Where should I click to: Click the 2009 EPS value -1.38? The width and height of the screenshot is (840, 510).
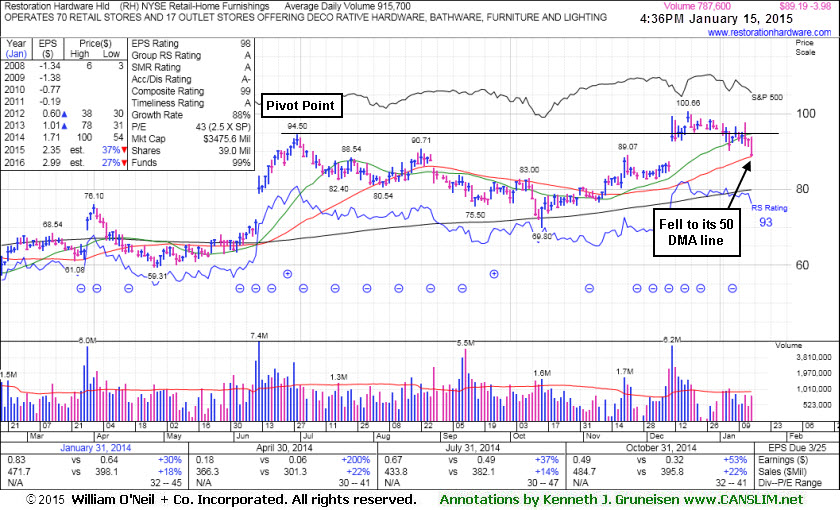click(50, 78)
